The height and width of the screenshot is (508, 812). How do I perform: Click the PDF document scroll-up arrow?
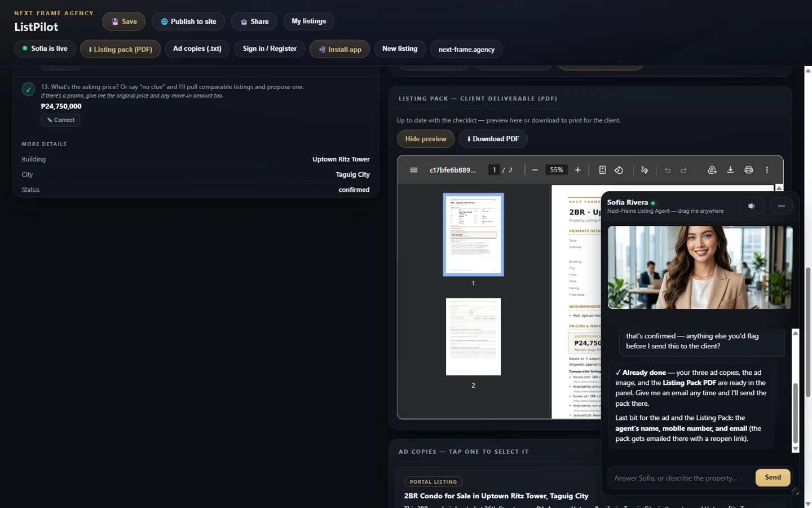click(x=779, y=188)
